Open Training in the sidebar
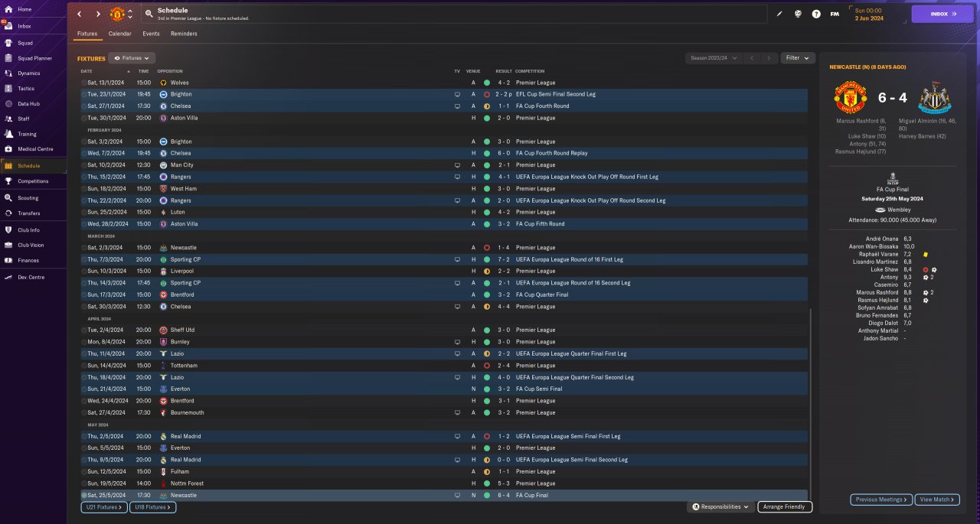The width and height of the screenshot is (980, 524). click(27, 134)
